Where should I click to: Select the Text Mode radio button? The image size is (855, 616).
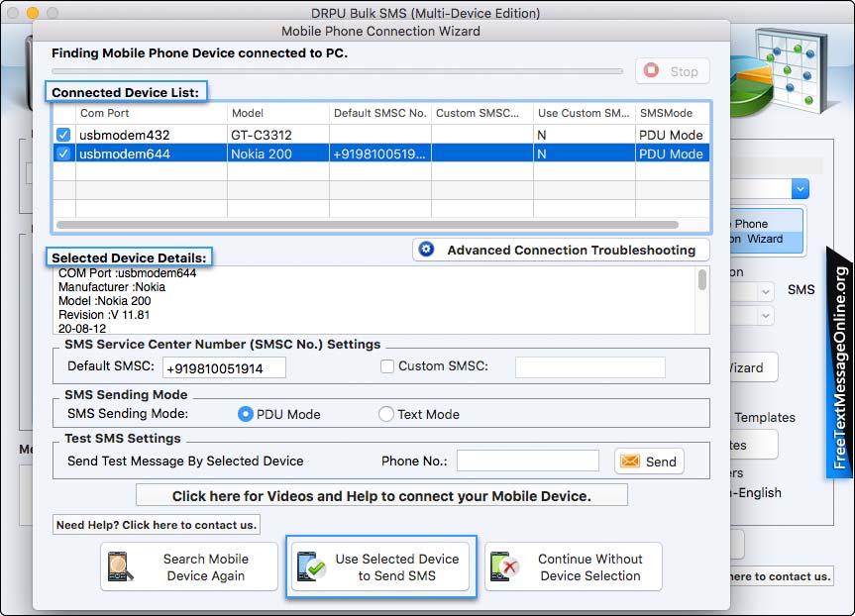pyautogui.click(x=386, y=414)
